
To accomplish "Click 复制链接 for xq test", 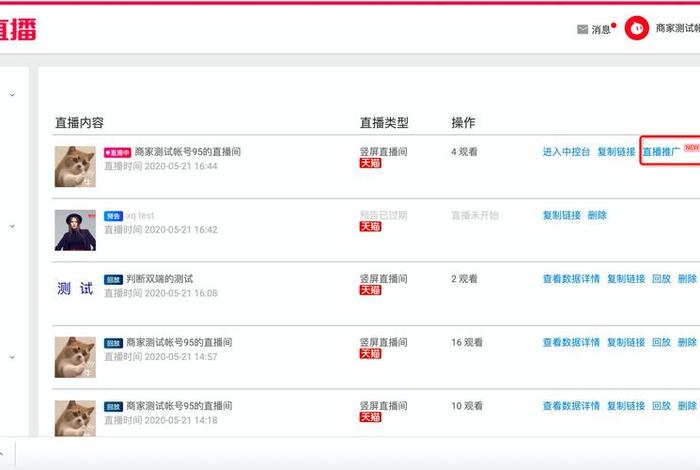I will 562,215.
